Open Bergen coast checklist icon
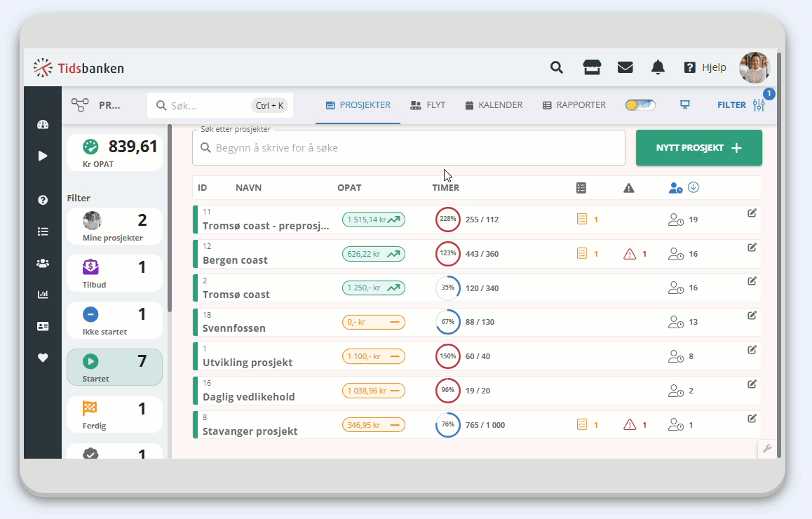The height and width of the screenshot is (519, 812). pyautogui.click(x=582, y=254)
